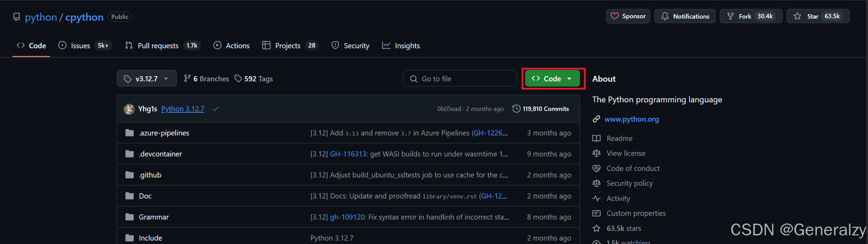Click the folder icon of .azure-pipelines
Screen dimensions: 868x244
[x=130, y=133]
